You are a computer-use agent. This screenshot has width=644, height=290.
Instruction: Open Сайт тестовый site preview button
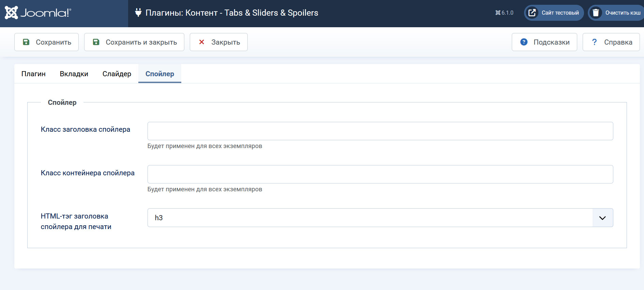(x=554, y=13)
